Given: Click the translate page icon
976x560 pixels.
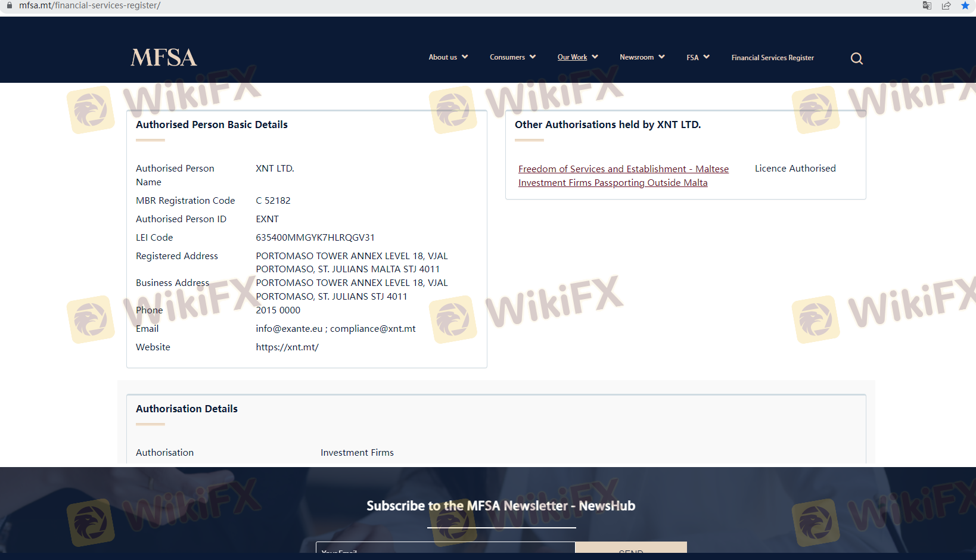Looking at the screenshot, I should pyautogui.click(x=927, y=6).
